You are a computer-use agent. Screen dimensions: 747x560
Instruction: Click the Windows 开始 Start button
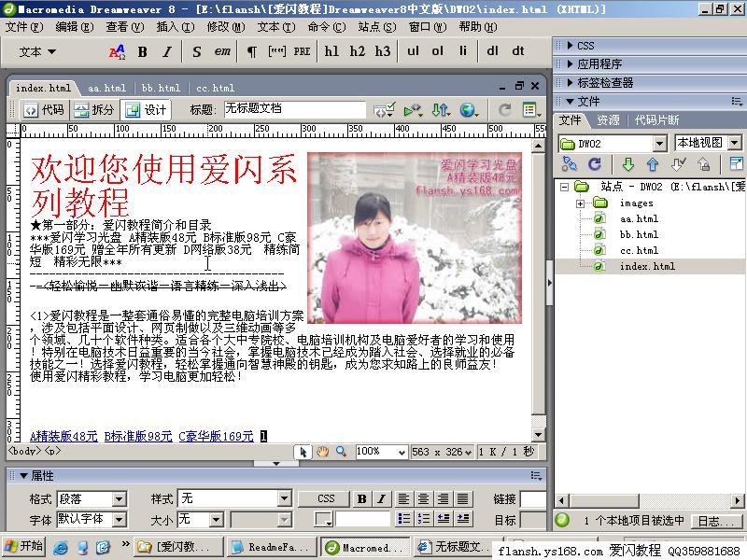(x=24, y=546)
